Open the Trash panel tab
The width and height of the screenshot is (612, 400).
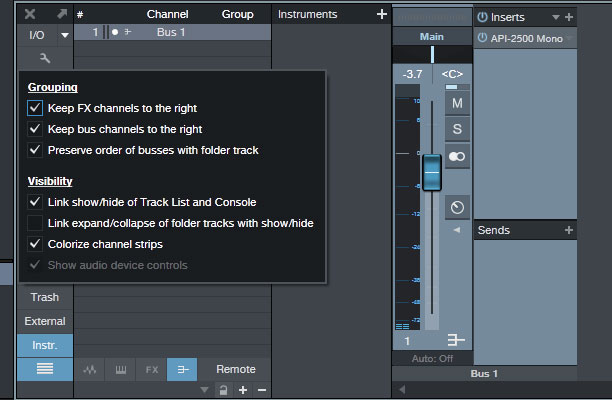coord(44,297)
